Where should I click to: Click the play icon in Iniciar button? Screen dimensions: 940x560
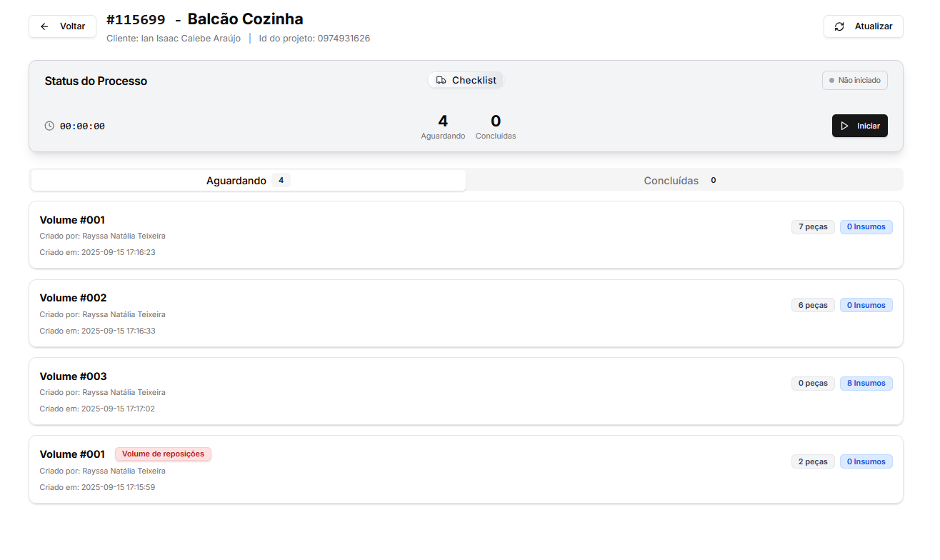[845, 126]
